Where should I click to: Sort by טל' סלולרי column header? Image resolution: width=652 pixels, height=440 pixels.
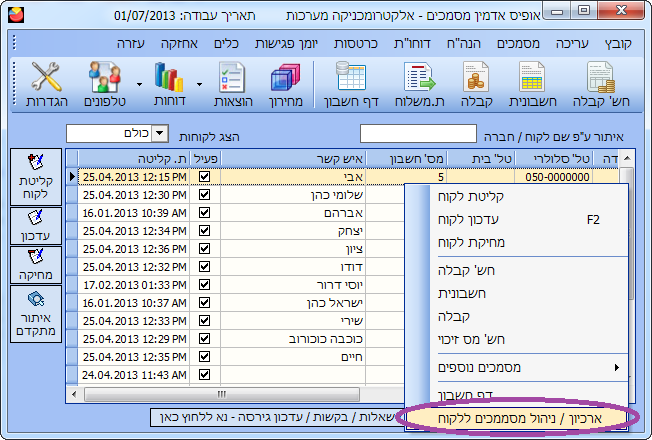click(x=554, y=158)
